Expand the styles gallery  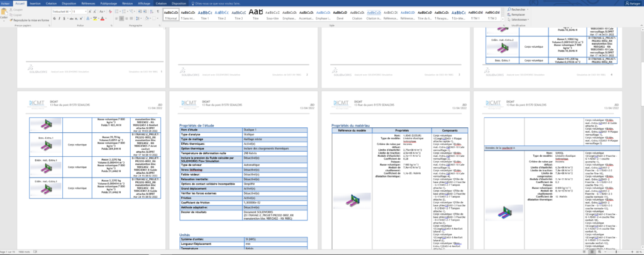(502, 20)
